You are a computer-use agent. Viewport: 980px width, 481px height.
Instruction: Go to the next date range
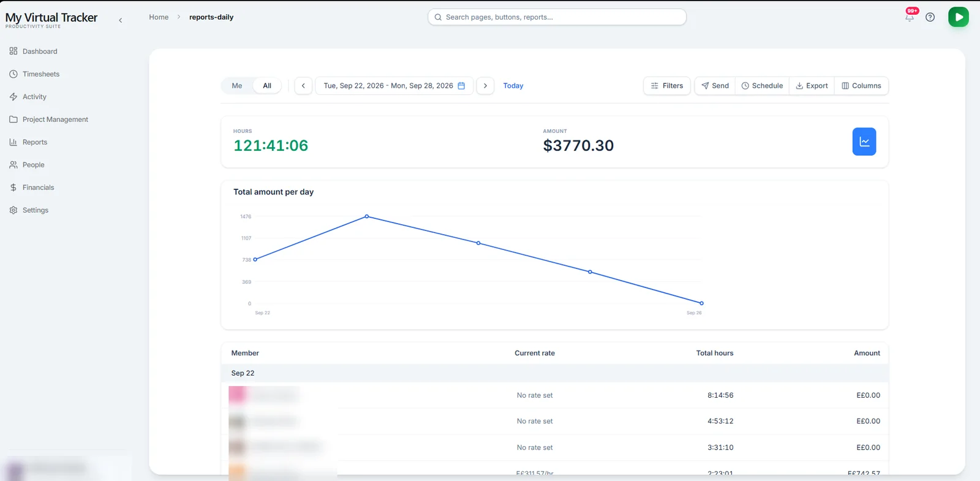click(x=485, y=86)
